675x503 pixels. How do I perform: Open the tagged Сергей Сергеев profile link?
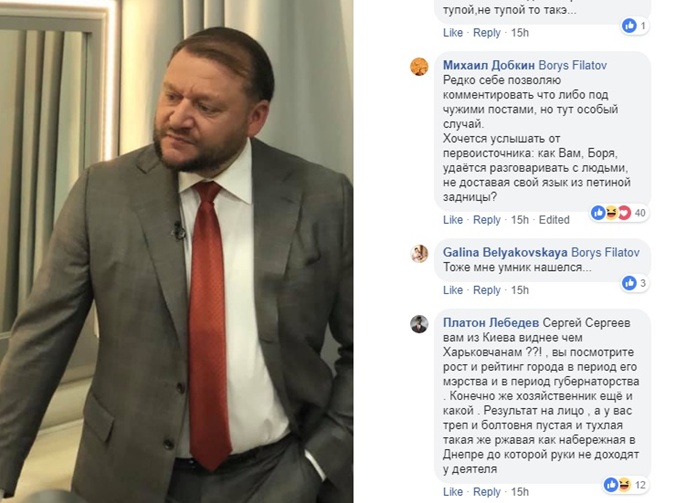pos(586,323)
